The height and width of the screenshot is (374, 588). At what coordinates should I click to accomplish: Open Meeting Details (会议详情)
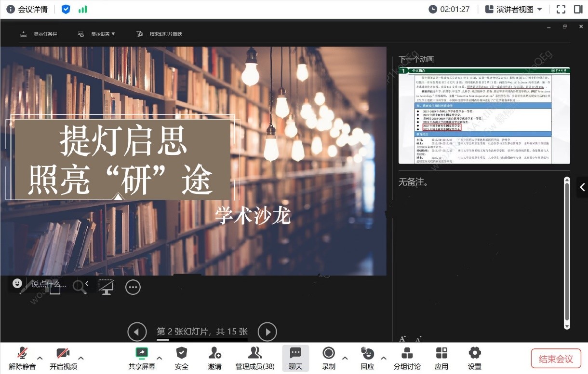coord(27,9)
